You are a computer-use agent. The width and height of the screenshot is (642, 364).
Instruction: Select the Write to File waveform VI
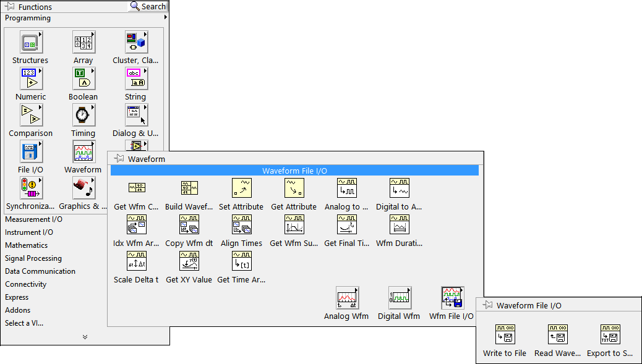pyautogui.click(x=505, y=334)
